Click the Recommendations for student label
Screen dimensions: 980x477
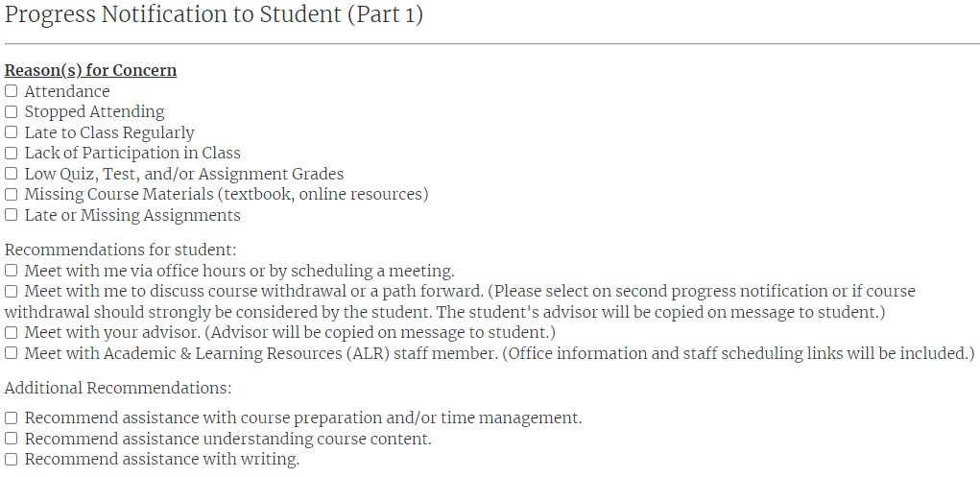[x=121, y=250]
